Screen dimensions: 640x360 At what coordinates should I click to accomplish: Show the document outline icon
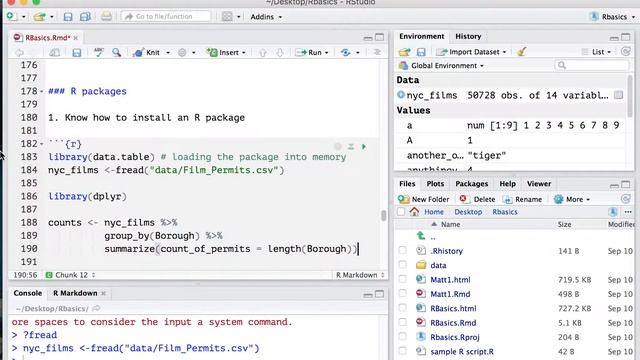[x=377, y=52]
